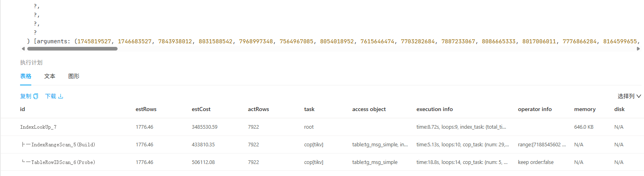This screenshot has width=644, height=176.
Task: Click the left arrow of the horizontal scrollbar
Action: pos(23,49)
